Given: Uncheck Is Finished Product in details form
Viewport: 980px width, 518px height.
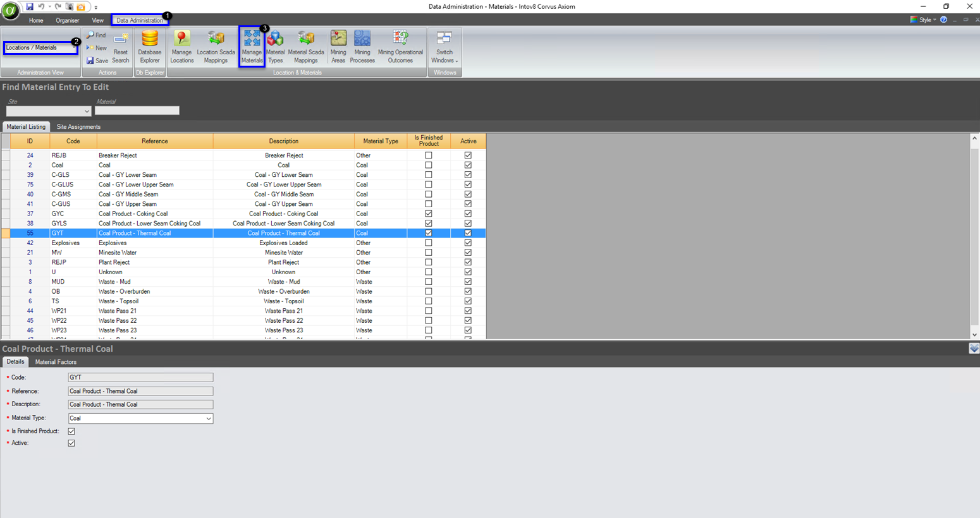Looking at the screenshot, I should coord(71,431).
